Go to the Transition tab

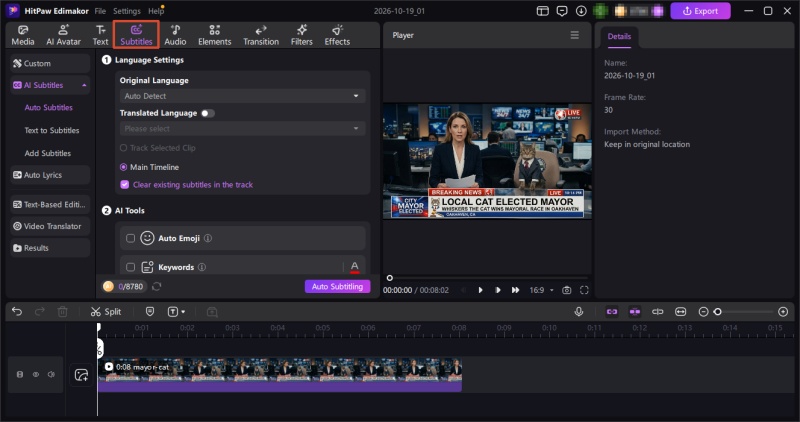pos(261,35)
